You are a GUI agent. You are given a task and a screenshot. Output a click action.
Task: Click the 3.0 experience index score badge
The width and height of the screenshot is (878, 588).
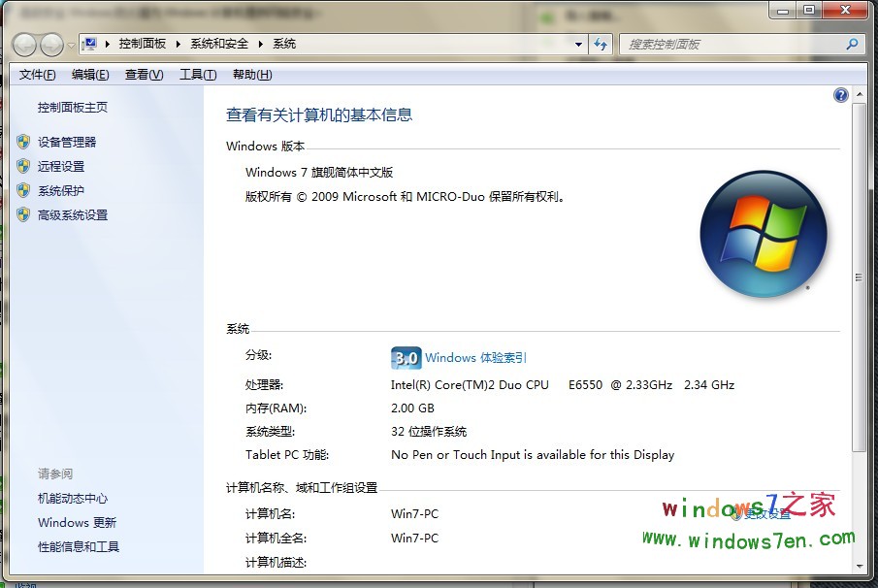(x=406, y=358)
